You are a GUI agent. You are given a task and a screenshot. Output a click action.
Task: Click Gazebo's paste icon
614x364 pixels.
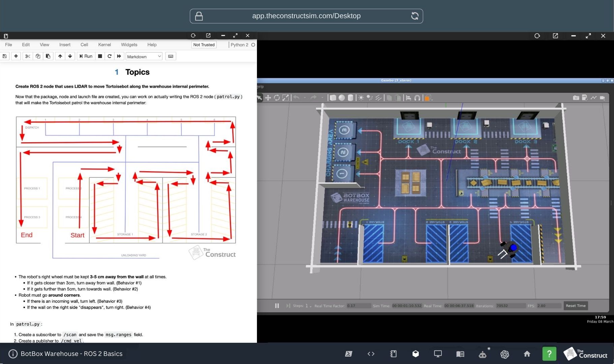pos(398,98)
